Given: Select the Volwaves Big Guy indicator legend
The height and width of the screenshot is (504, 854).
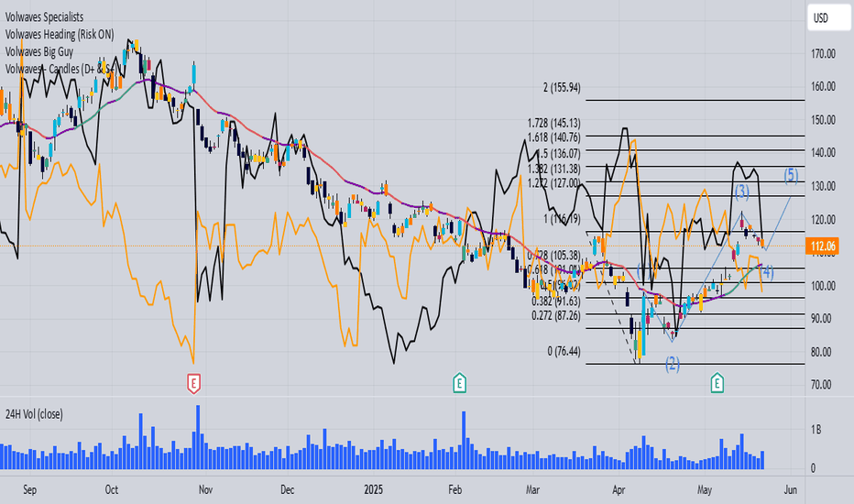Looking at the screenshot, I should [x=39, y=51].
